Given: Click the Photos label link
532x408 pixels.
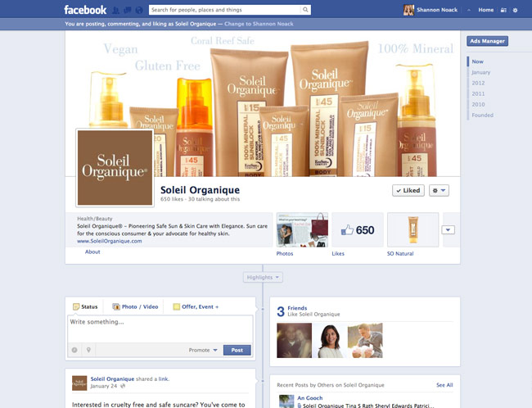Looking at the screenshot, I should pyautogui.click(x=285, y=253).
